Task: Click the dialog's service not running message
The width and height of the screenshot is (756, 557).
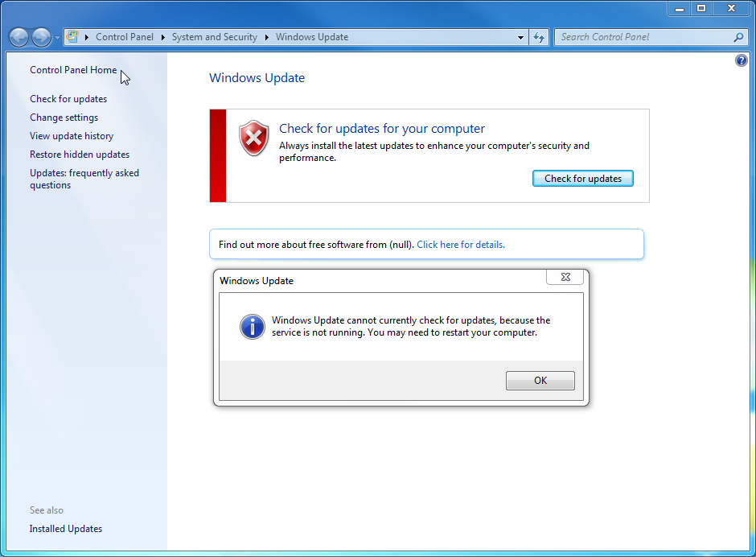Action: pyautogui.click(x=411, y=326)
